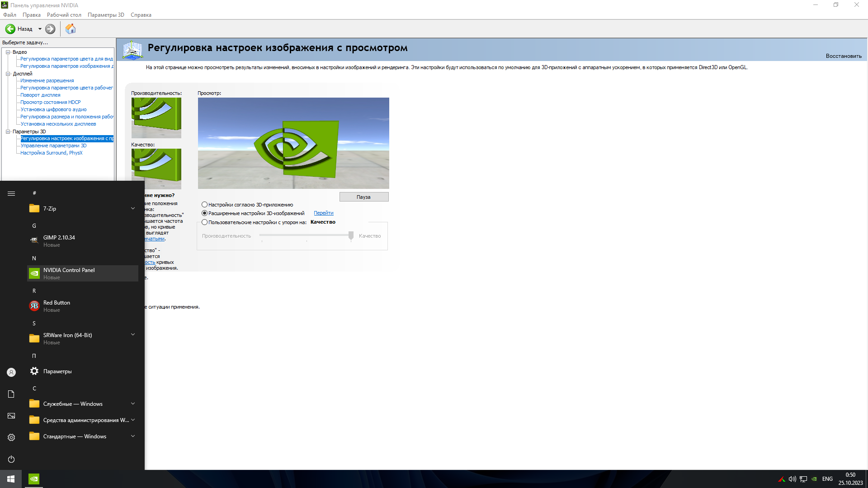Open 'Изменение разрешения' task

tap(47, 80)
